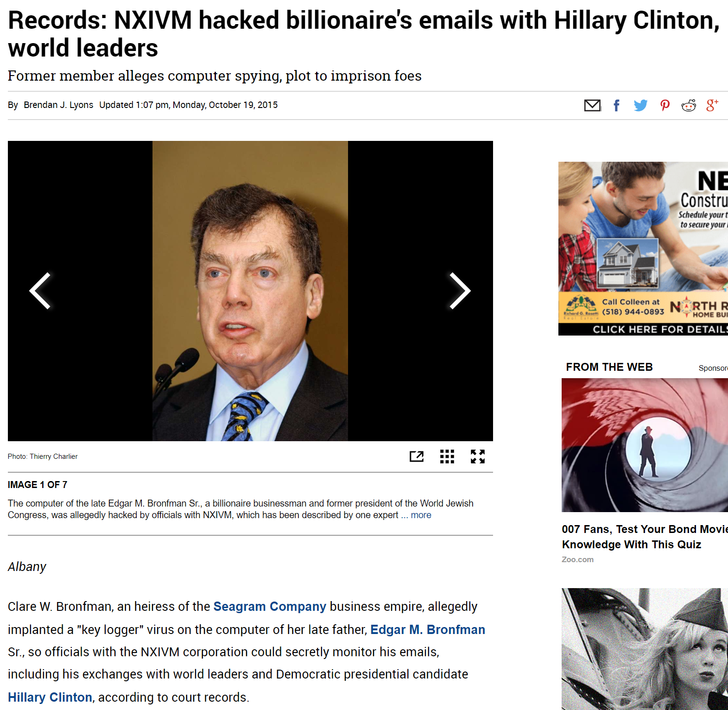Open Bond Movie Knowledge quiz headline
The image size is (728, 710).
(645, 537)
